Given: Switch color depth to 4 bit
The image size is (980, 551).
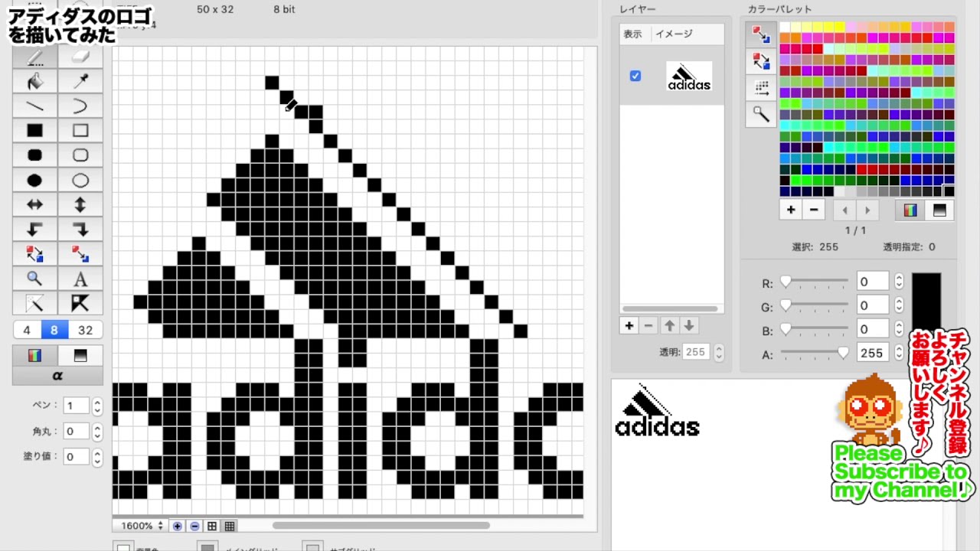Looking at the screenshot, I should click(27, 331).
